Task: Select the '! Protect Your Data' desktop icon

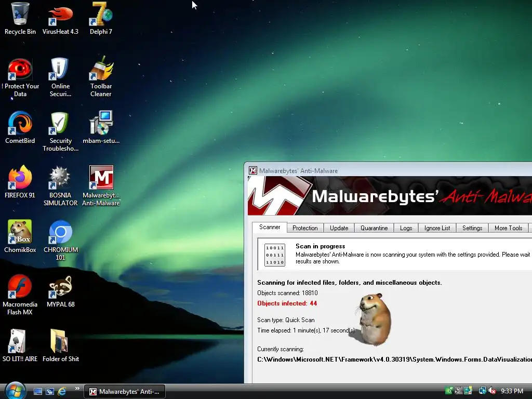Action: pos(20,77)
